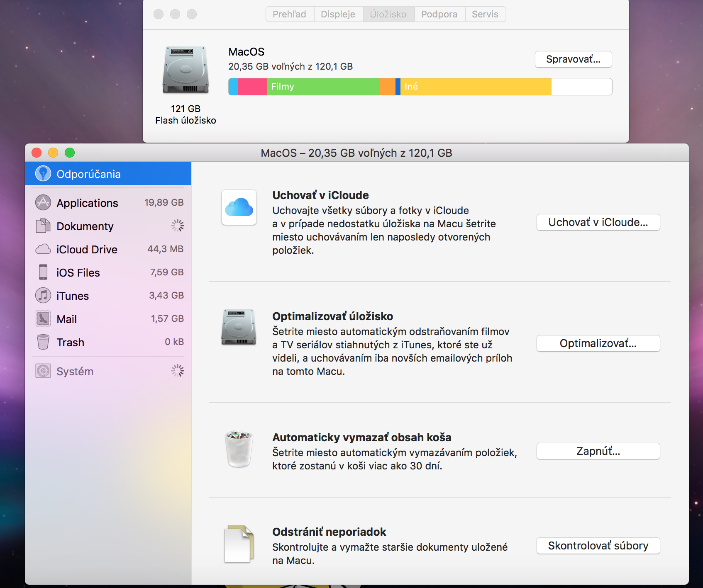Click the Optimalizovať... button

coord(598,343)
